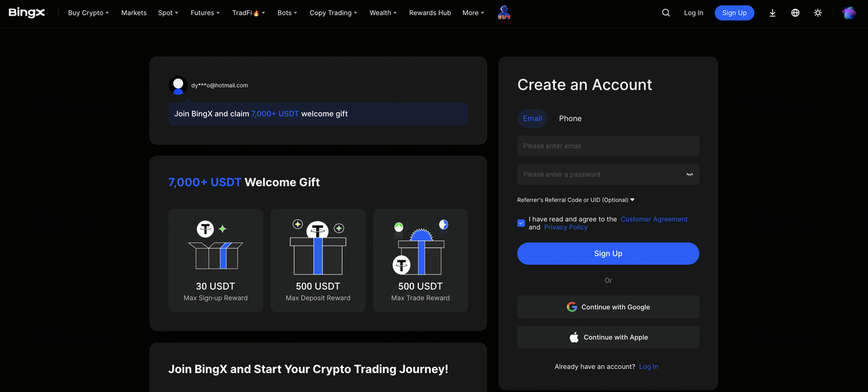Select the 30 USDT sign-up reward box
Screen dimensions: 868x392
[216, 260]
